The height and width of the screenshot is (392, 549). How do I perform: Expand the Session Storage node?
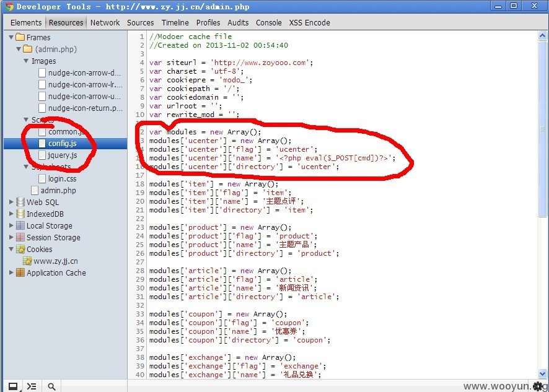point(11,237)
